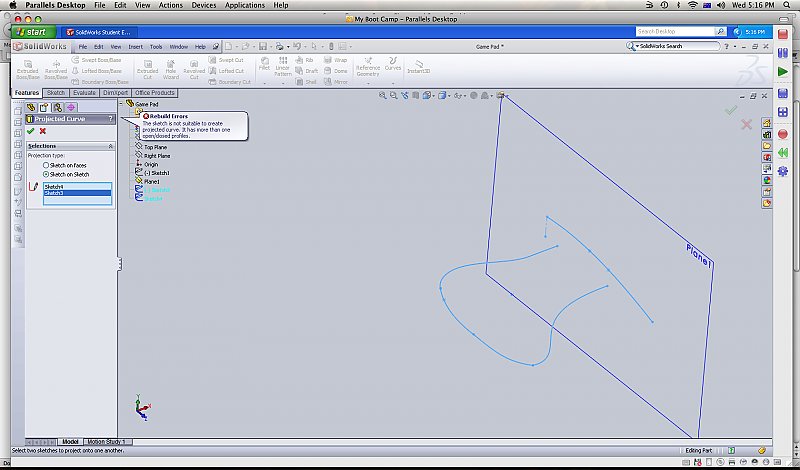This screenshot has width=800, height=470.
Task: Click the Instant3D icon
Action: point(418,66)
